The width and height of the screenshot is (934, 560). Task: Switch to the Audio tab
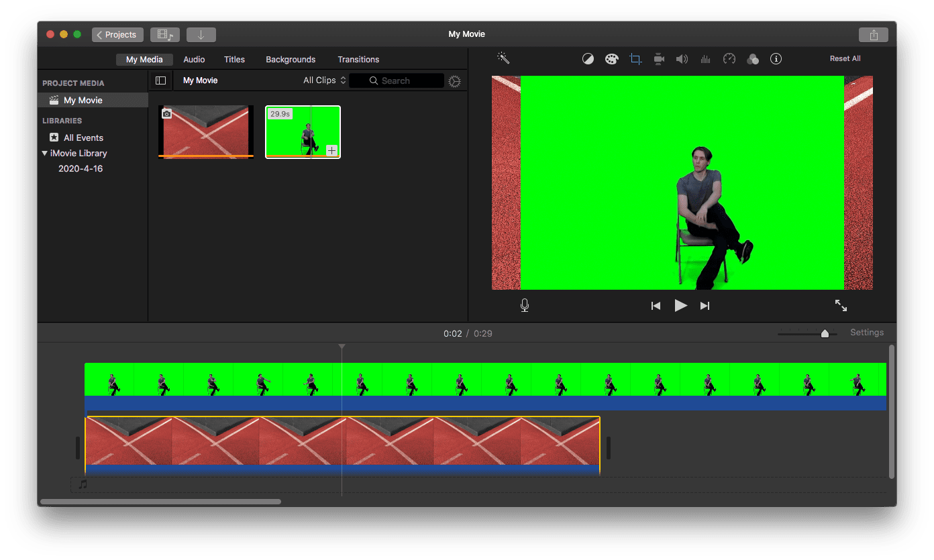point(194,59)
